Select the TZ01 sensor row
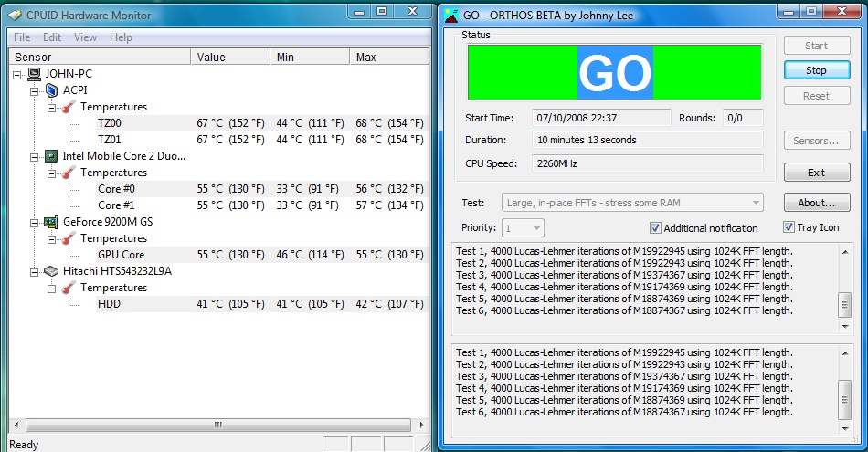The image size is (868, 452). [x=261, y=140]
